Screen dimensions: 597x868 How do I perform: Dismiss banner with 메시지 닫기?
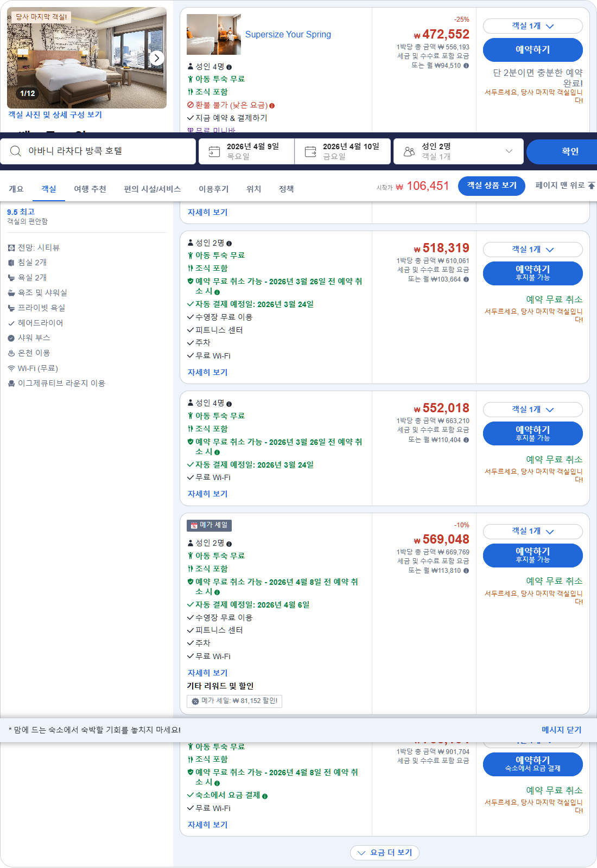(x=561, y=730)
